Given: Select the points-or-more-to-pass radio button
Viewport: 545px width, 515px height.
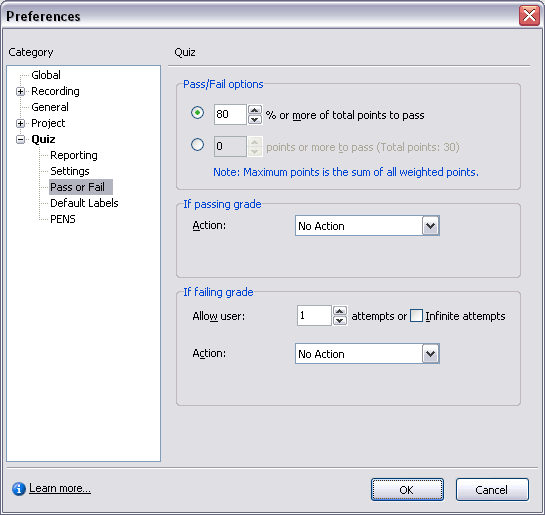Looking at the screenshot, I should 197,145.
